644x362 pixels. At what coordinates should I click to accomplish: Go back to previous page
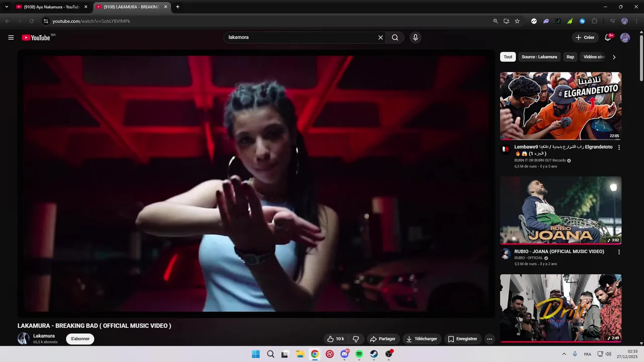click(x=7, y=21)
